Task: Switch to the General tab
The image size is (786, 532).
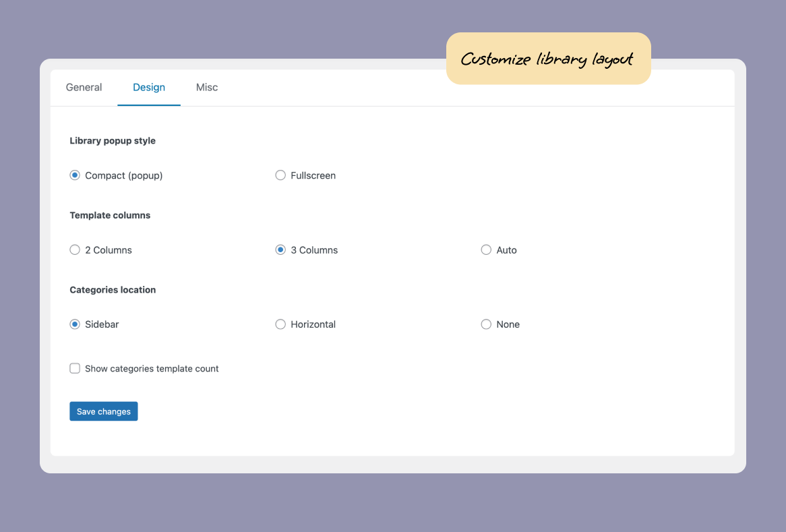Action: coord(84,87)
